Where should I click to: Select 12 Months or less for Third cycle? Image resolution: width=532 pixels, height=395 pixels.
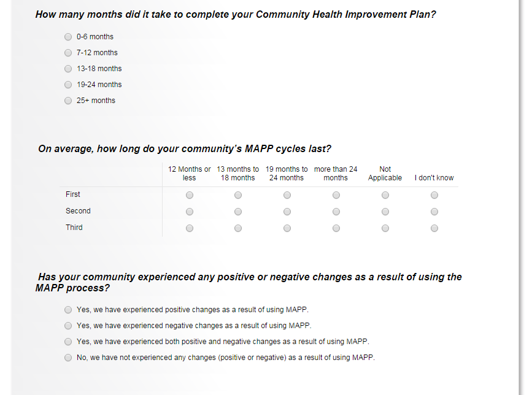190,228
